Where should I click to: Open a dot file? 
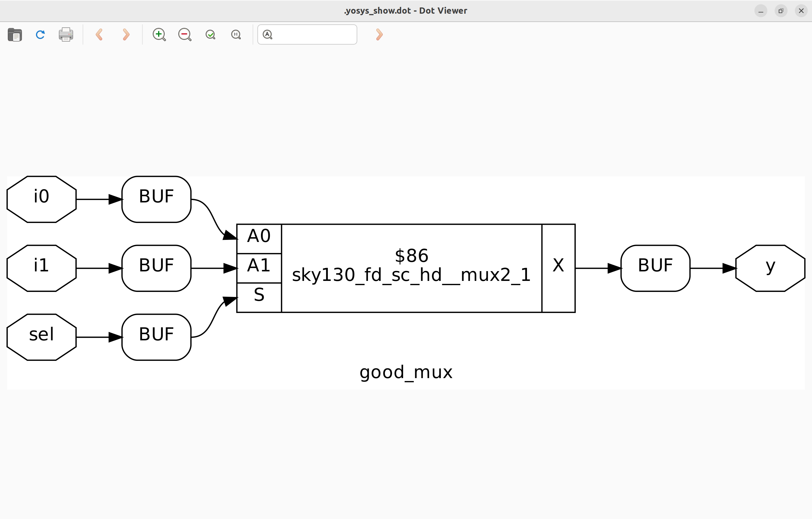tap(15, 34)
